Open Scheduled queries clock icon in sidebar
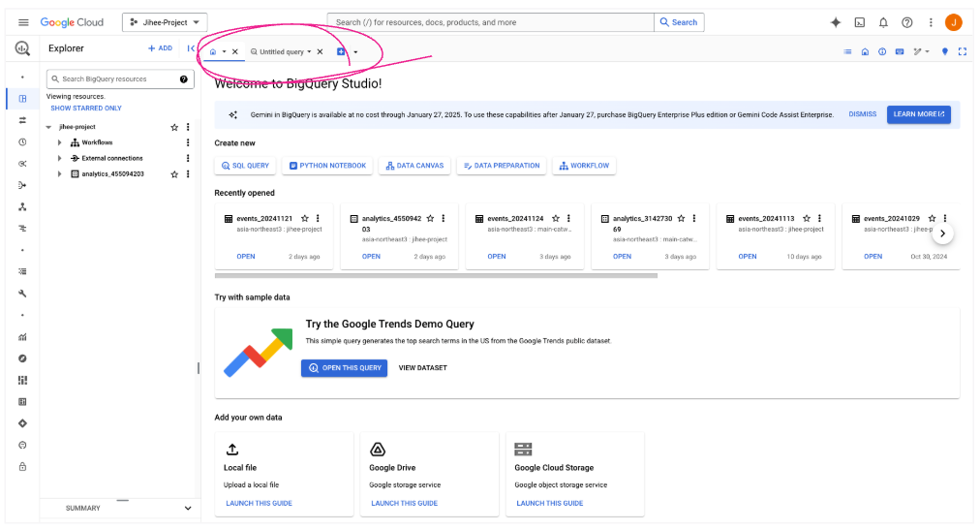 22,141
